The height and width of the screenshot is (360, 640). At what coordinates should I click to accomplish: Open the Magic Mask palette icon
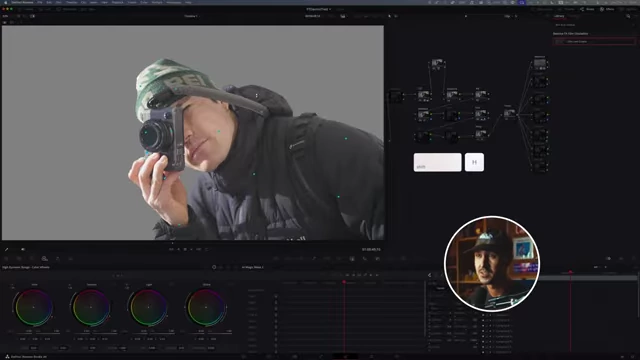coord(352,258)
